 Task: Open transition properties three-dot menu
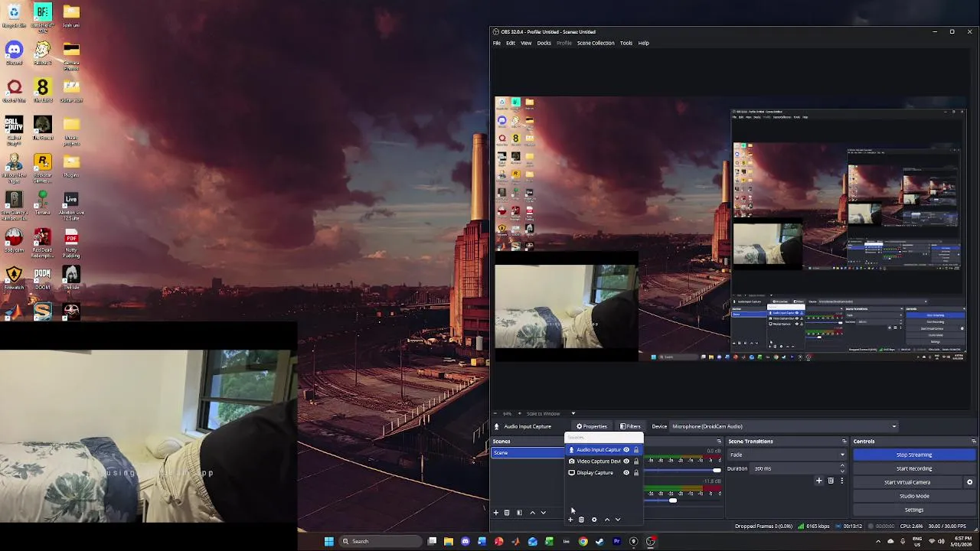pos(841,481)
